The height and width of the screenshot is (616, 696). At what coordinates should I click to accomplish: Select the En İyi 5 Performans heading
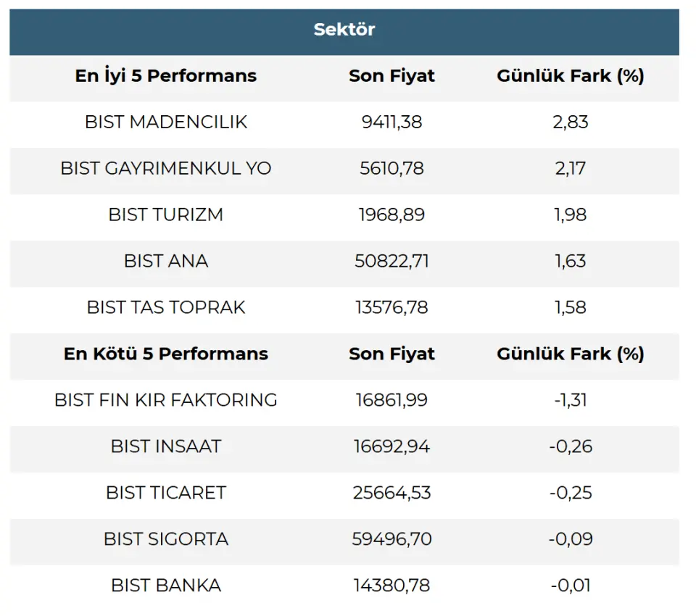click(x=165, y=76)
